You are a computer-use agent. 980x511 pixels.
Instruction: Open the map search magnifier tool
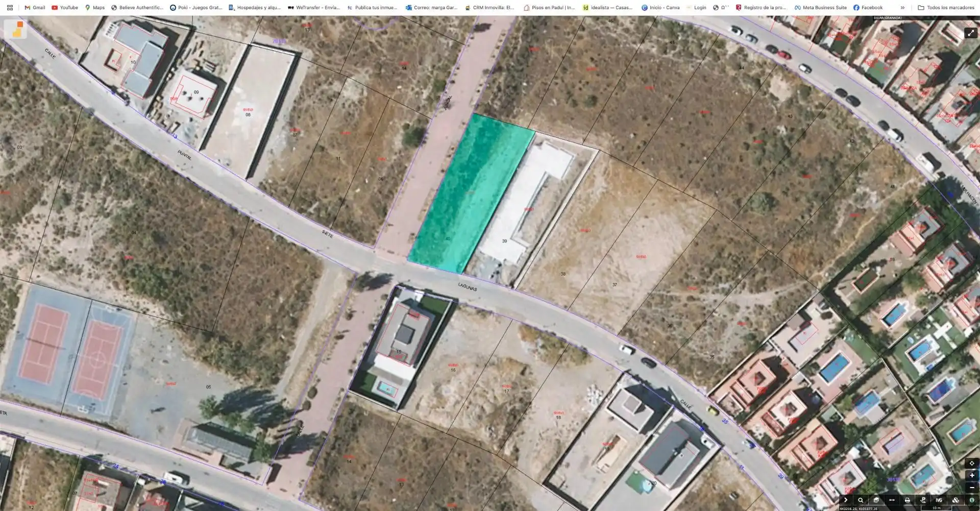(861, 500)
